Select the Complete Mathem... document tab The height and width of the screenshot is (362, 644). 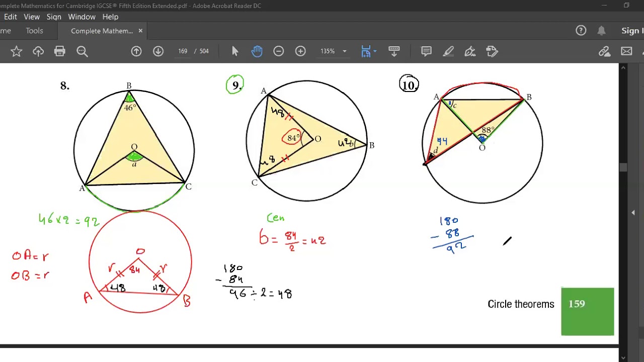point(102,31)
